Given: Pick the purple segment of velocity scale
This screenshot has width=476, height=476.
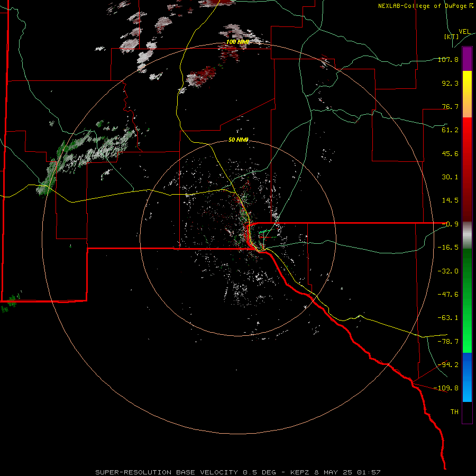Looking at the screenshot, I should (x=467, y=59).
